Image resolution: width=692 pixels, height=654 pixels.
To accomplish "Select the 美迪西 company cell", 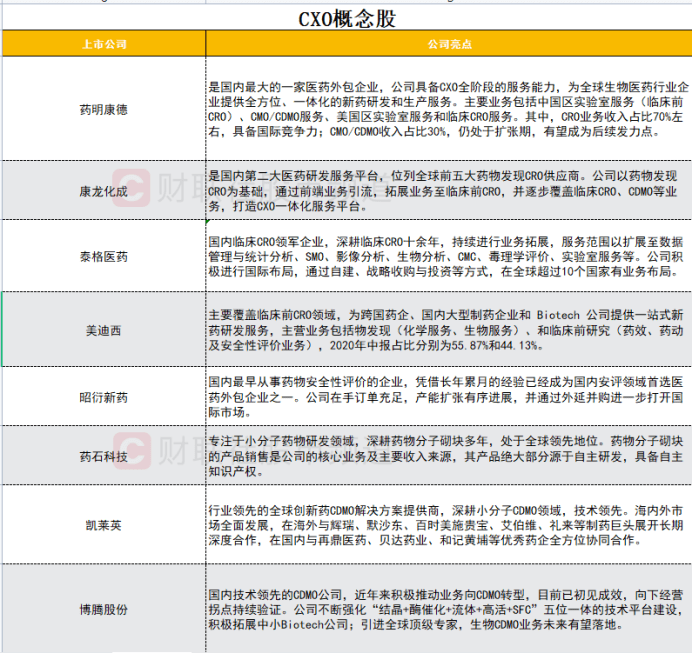I will pos(103,329).
